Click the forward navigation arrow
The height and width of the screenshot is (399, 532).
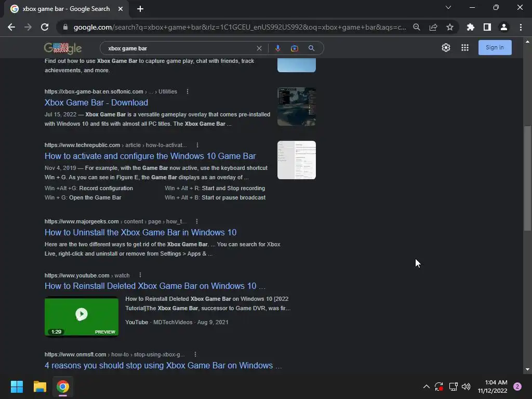28,27
